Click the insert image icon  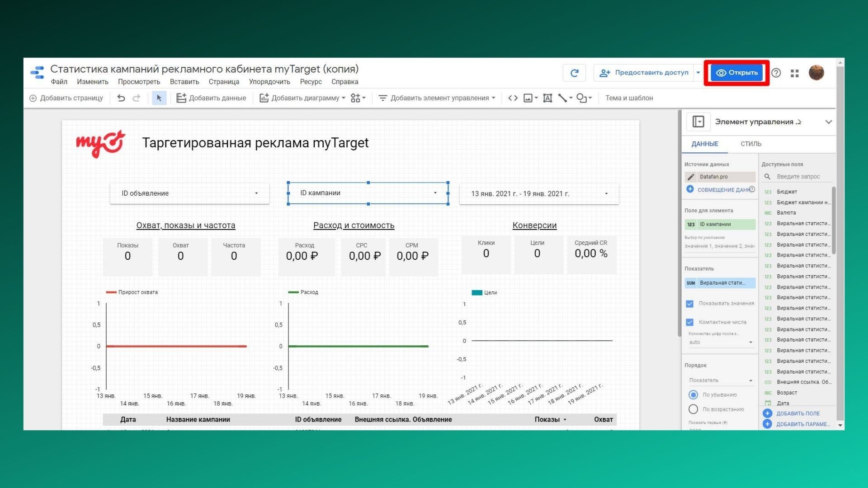[528, 98]
